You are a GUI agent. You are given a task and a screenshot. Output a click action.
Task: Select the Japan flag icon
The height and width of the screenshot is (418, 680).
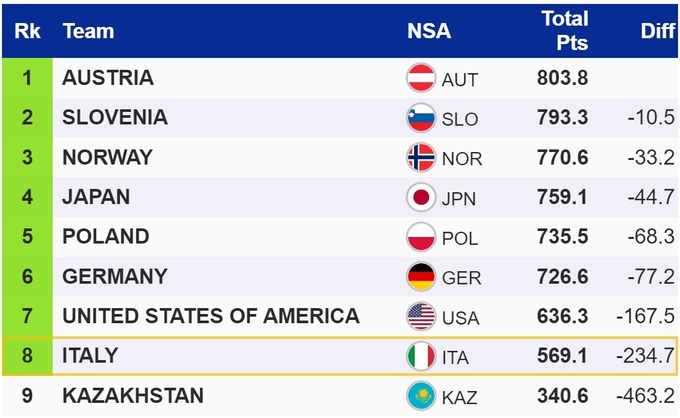[421, 197]
